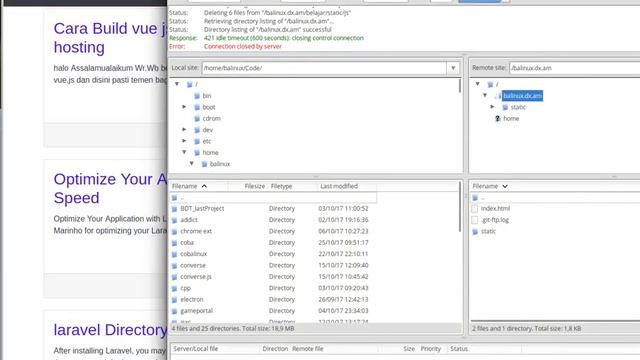Collapse the remote 'balinux.dx.am' node
This screenshot has width=640, height=360.
tap(485, 96)
